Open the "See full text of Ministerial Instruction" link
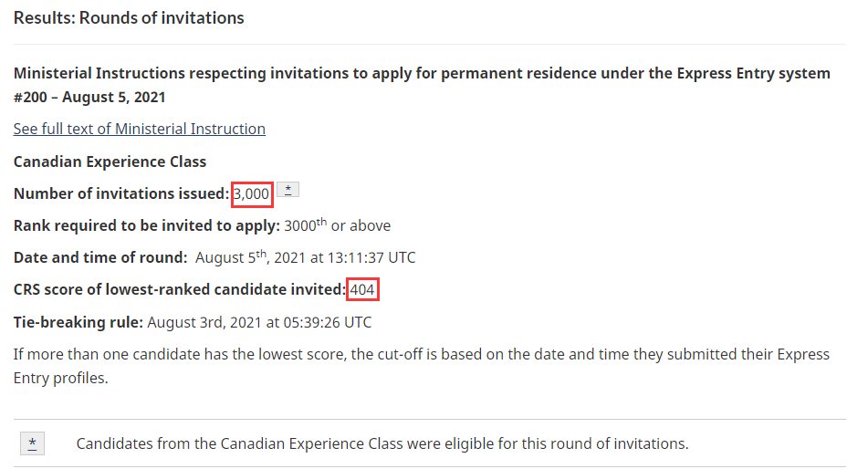The image size is (868, 469). click(139, 129)
